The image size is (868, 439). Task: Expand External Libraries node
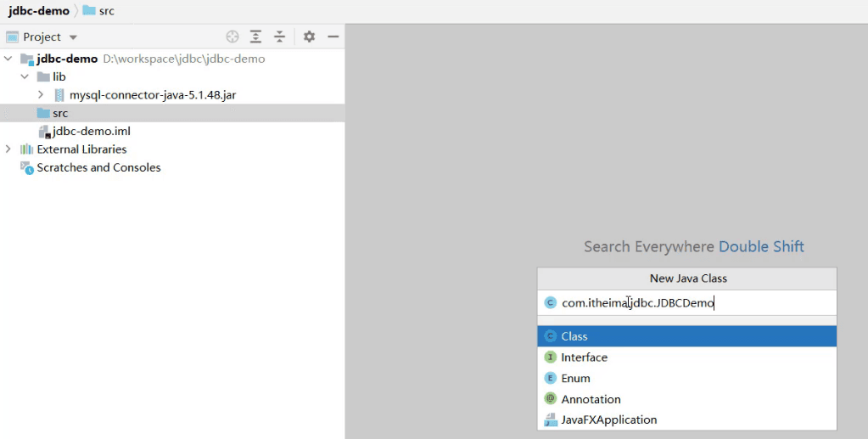(8, 149)
